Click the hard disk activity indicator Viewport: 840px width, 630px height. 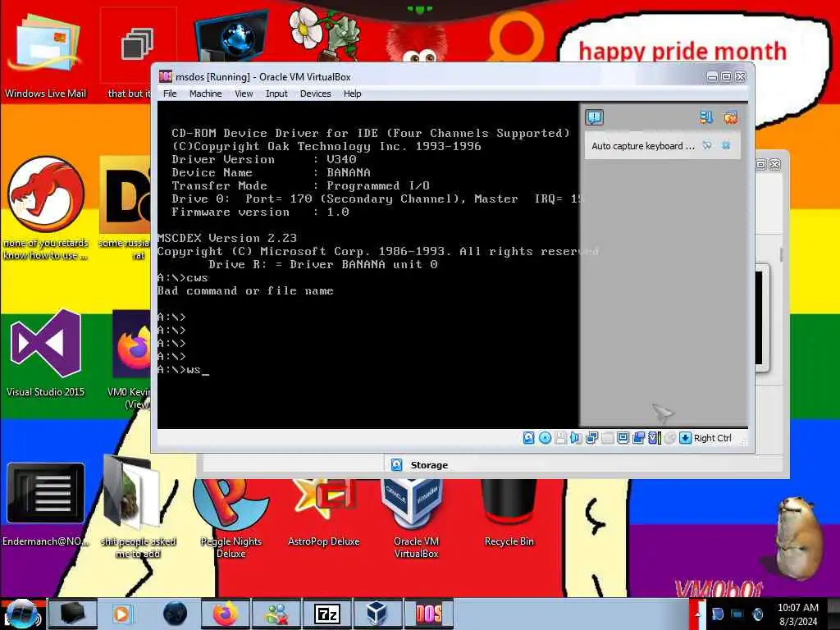[x=529, y=438]
